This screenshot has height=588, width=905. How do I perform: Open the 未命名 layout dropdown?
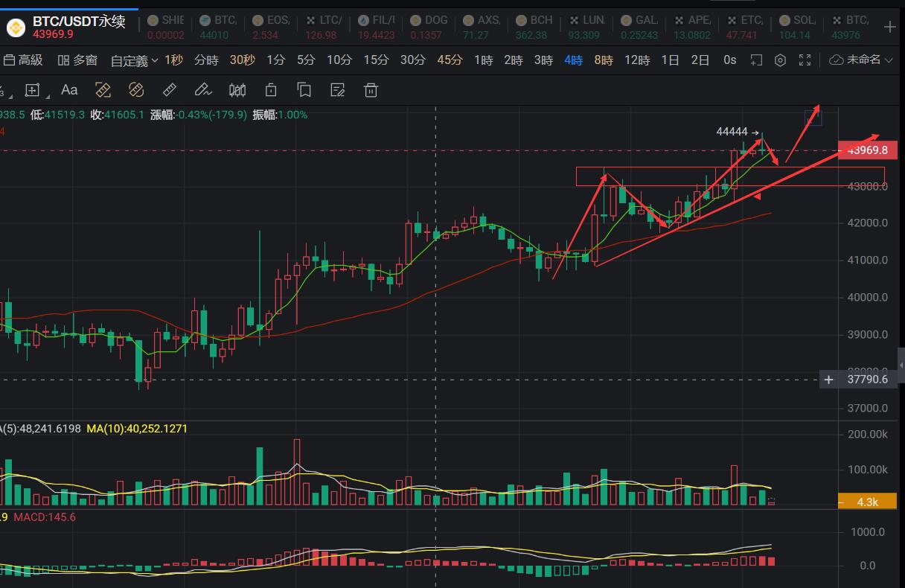[861, 60]
